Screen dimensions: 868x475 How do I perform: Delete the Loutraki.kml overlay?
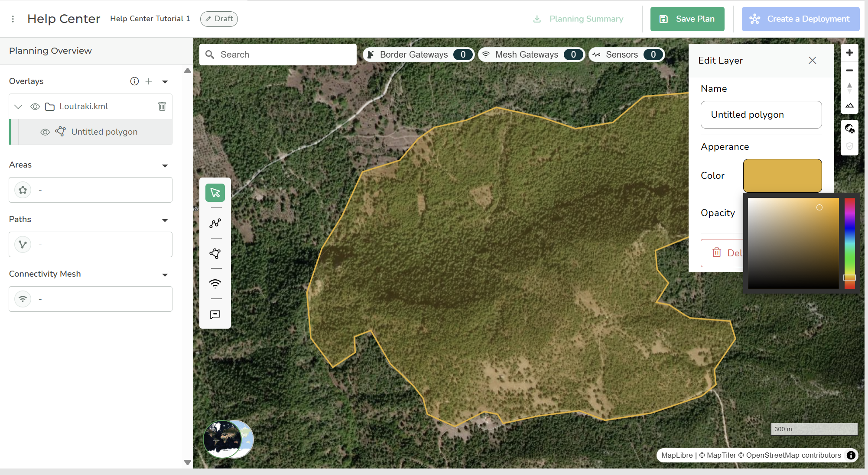coord(162,107)
